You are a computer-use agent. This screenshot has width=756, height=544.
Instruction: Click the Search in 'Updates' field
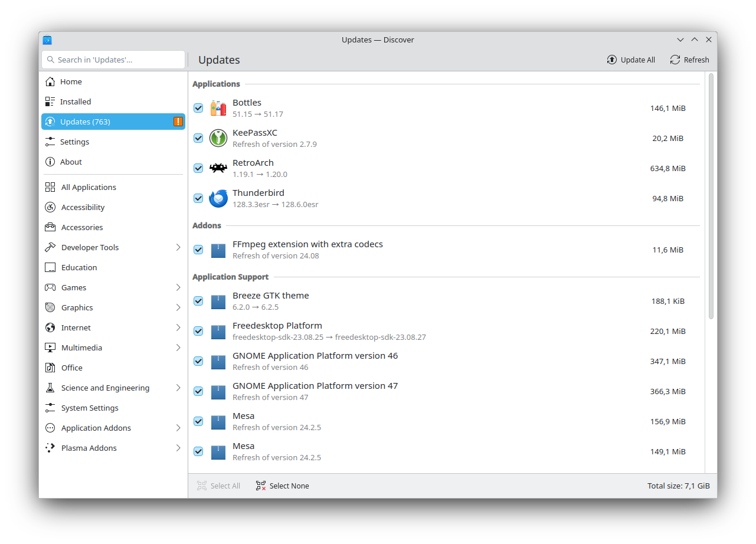[113, 60]
